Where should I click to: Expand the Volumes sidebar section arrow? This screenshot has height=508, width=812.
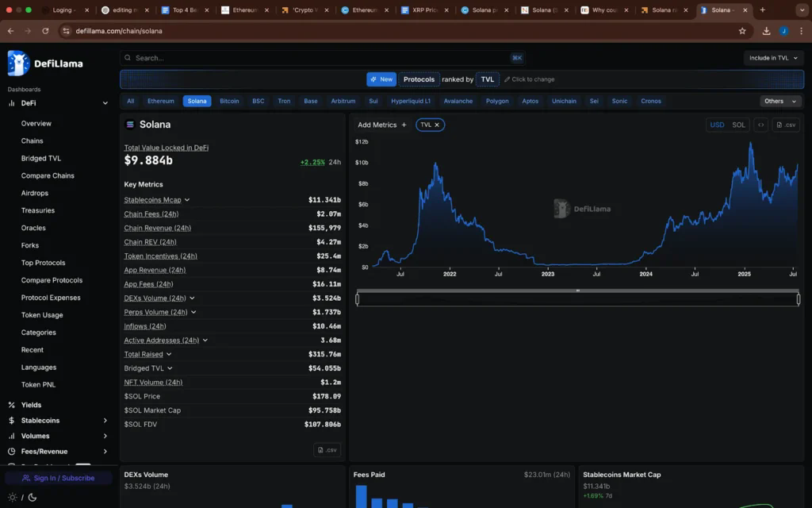click(x=105, y=436)
